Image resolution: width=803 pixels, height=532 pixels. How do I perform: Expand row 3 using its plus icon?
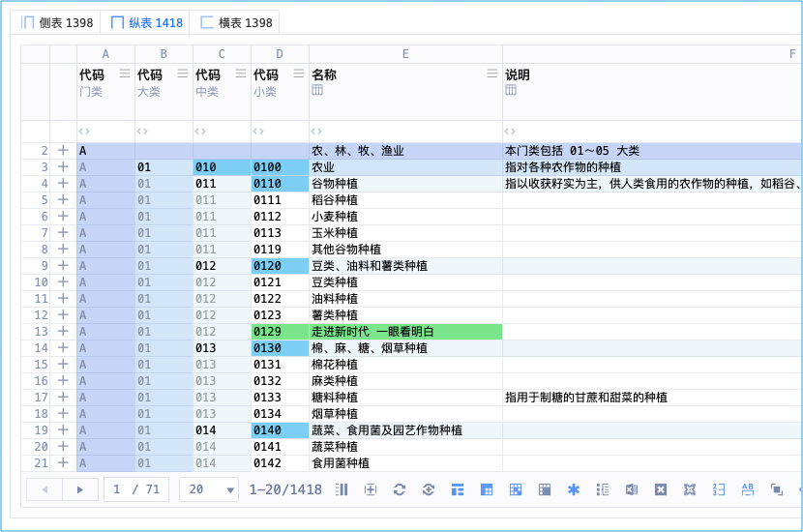pyautogui.click(x=63, y=167)
